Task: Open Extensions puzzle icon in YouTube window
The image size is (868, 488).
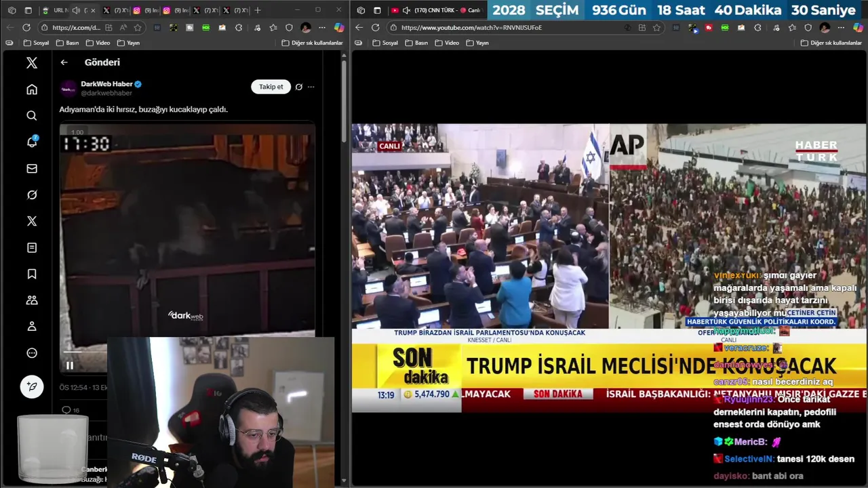Action: pyautogui.click(x=757, y=28)
